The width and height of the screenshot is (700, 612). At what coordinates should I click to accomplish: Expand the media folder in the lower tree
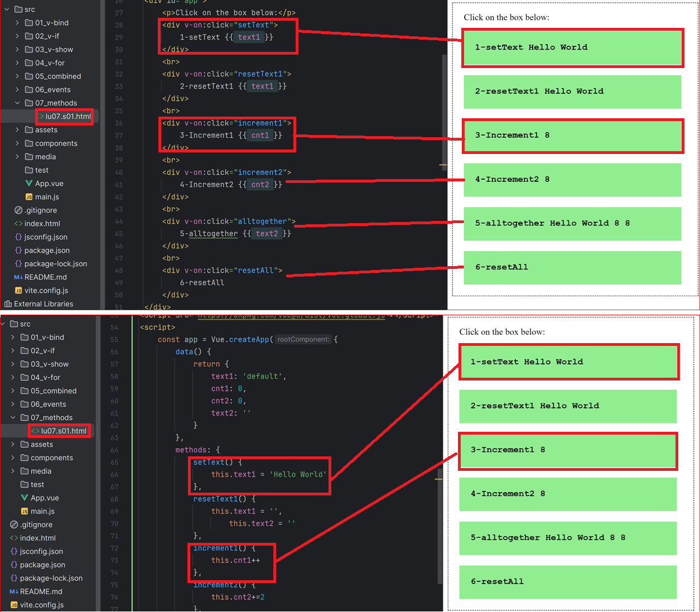point(13,471)
